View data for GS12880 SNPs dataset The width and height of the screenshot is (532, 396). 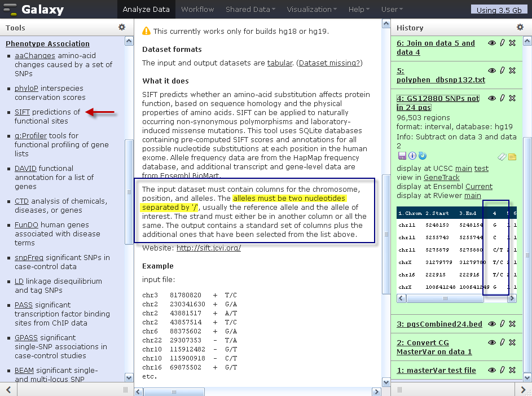(x=491, y=98)
